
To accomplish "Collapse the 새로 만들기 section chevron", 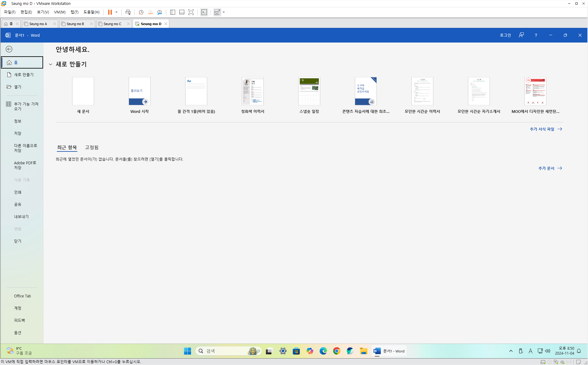I will click(x=51, y=64).
